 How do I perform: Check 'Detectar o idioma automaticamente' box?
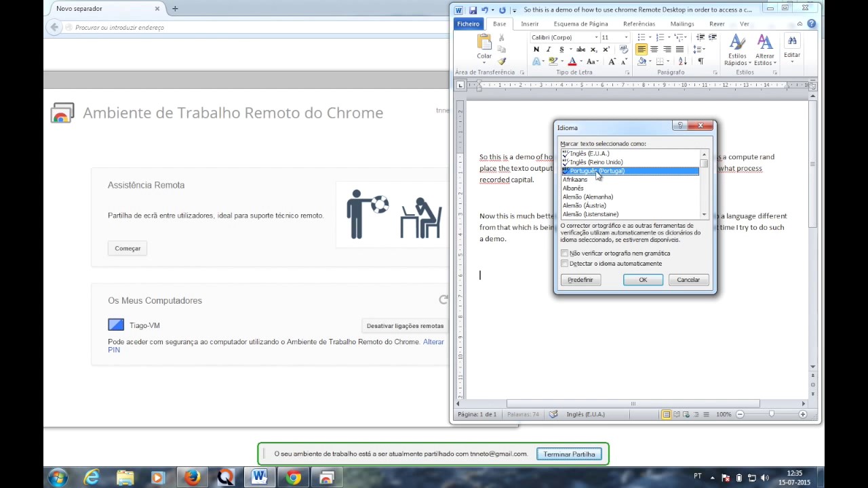564,264
